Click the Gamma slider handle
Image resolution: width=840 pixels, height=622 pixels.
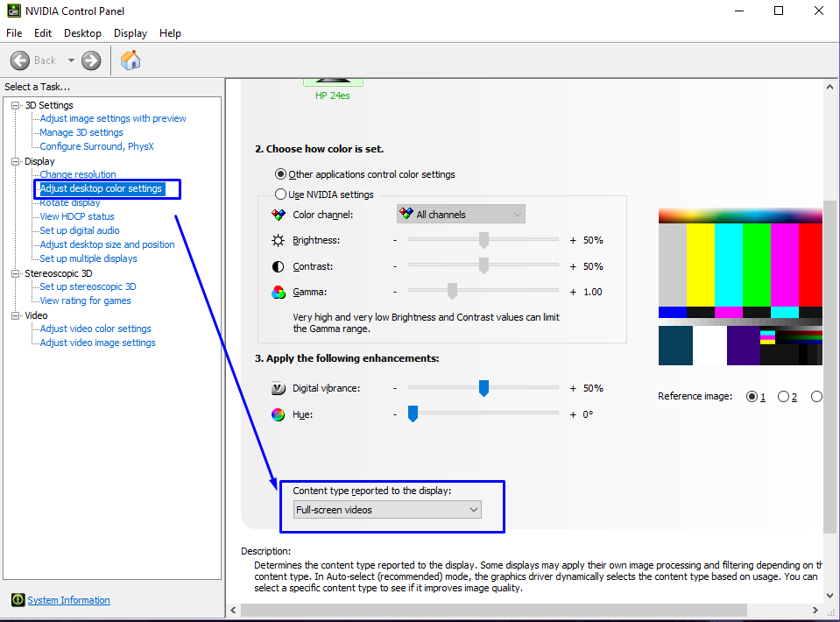452,291
